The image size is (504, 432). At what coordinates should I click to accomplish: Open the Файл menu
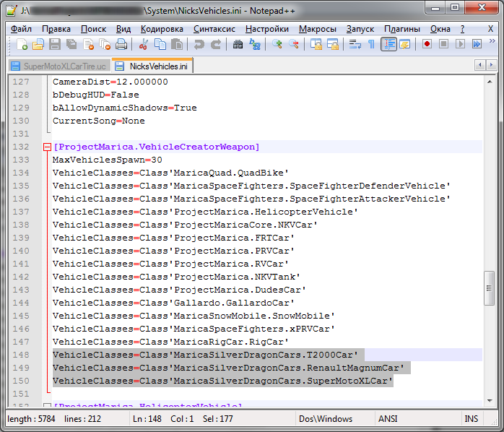point(21,29)
